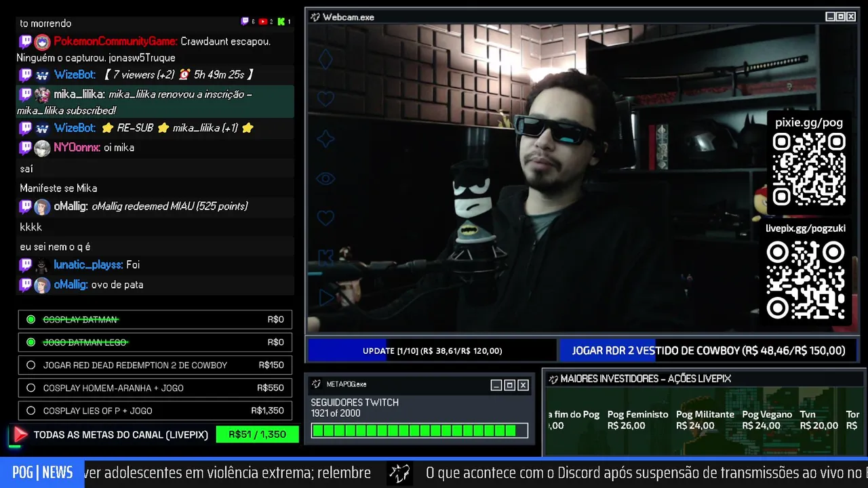Viewport: 868px width, 488px height.
Task: Click the red play logo beside 'TODAS AS METAS'
Action: pos(20,434)
